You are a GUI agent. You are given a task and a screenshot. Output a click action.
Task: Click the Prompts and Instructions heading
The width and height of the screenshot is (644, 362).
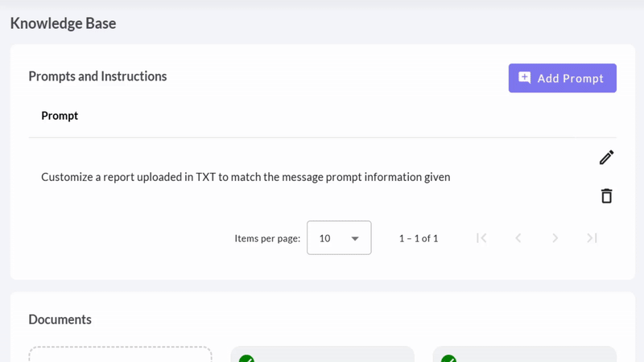coord(97,76)
